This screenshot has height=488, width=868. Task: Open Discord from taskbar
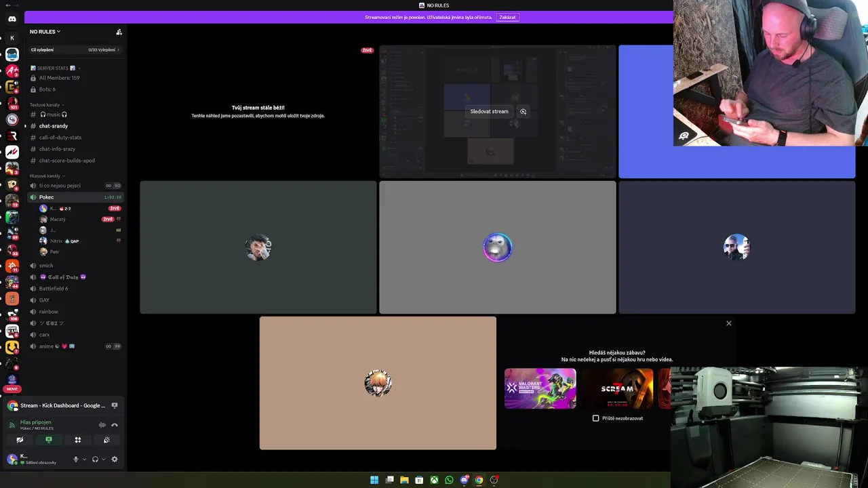click(x=464, y=480)
